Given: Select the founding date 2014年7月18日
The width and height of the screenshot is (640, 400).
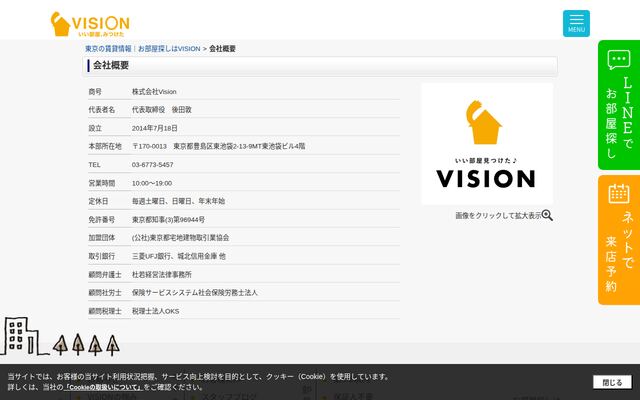Looking at the screenshot, I should point(155,128).
